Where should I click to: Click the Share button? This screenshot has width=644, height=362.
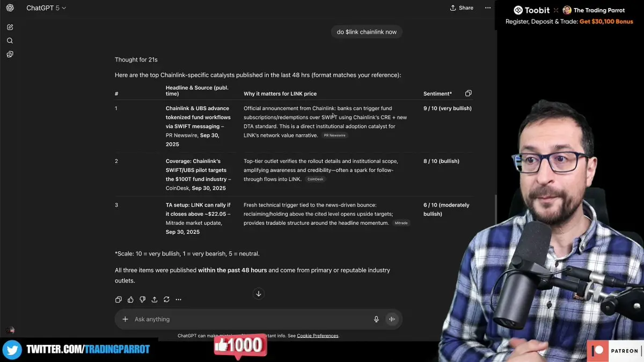click(x=462, y=8)
